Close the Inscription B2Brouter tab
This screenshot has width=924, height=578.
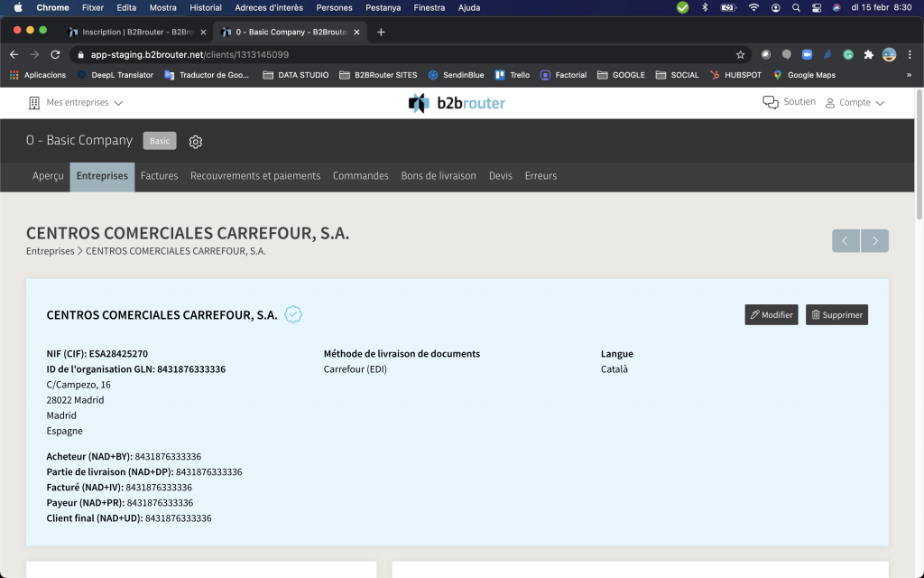(203, 32)
